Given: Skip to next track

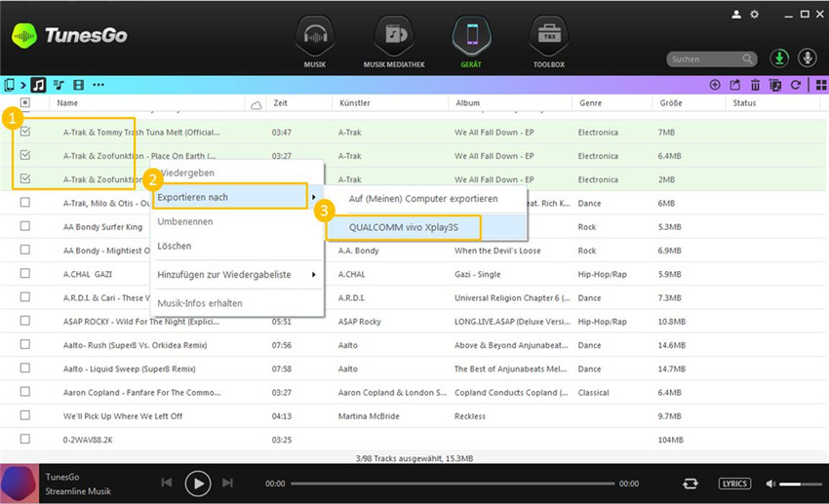Looking at the screenshot, I should 228,483.
